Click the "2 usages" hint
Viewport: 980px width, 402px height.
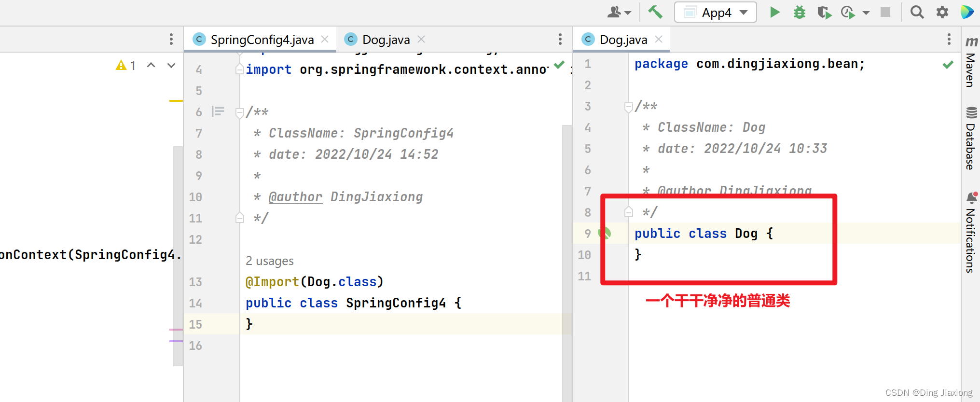[x=270, y=261]
